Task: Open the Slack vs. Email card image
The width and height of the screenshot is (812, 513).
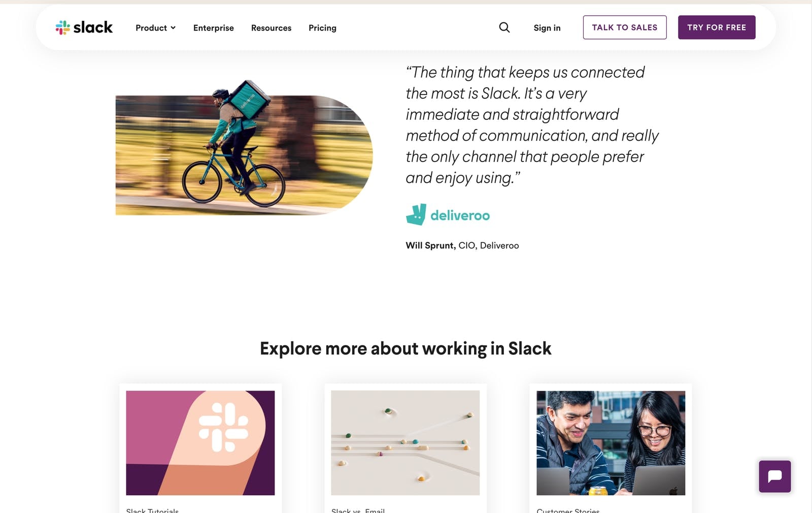Action: click(405, 442)
